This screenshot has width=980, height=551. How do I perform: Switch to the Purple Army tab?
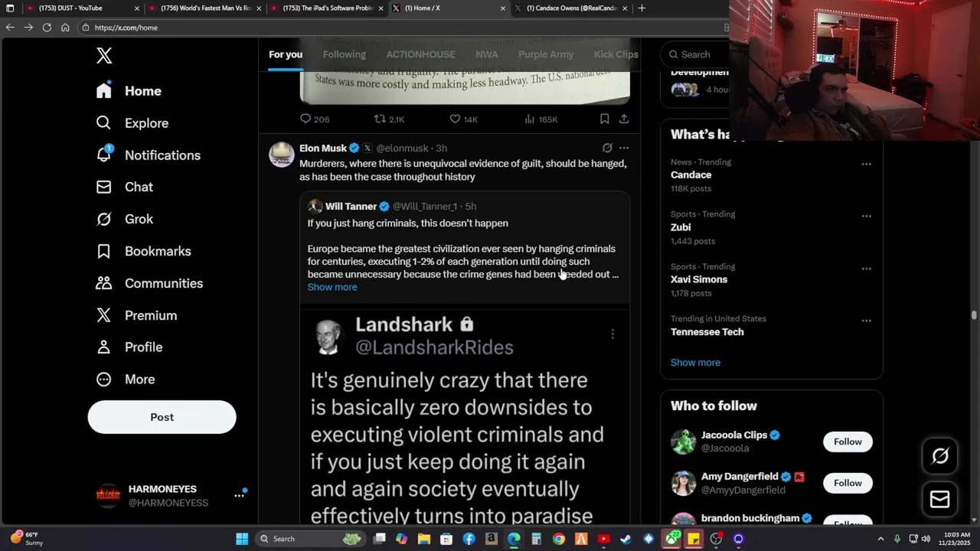(x=546, y=54)
